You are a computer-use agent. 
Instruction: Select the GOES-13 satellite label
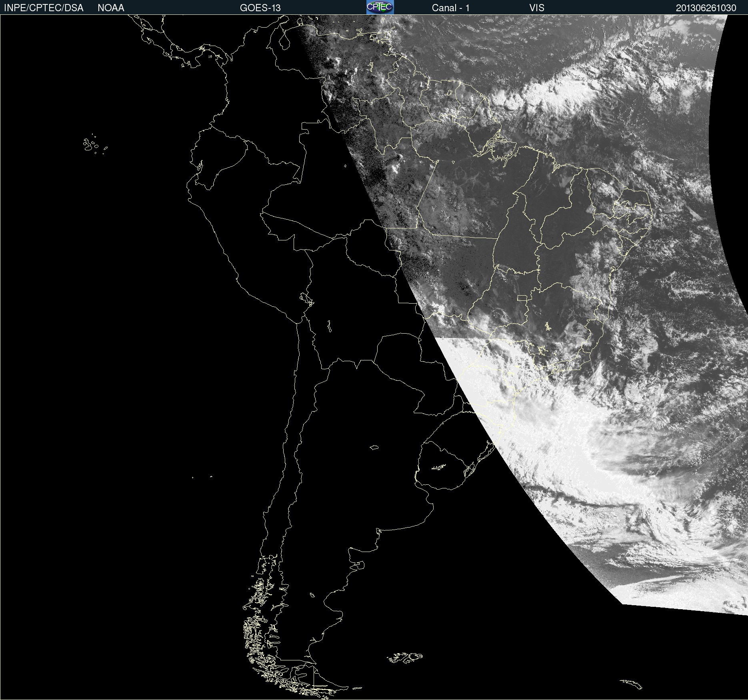pyautogui.click(x=260, y=8)
